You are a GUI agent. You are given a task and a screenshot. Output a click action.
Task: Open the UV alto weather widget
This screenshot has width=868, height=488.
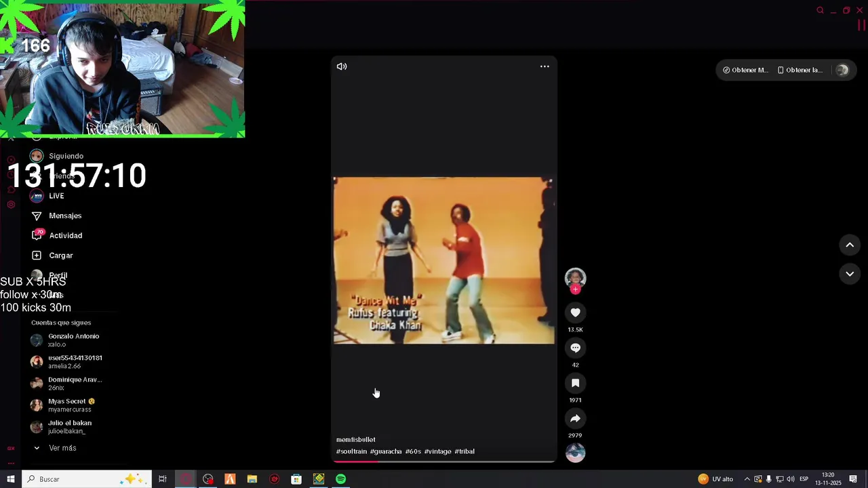pyautogui.click(x=716, y=479)
